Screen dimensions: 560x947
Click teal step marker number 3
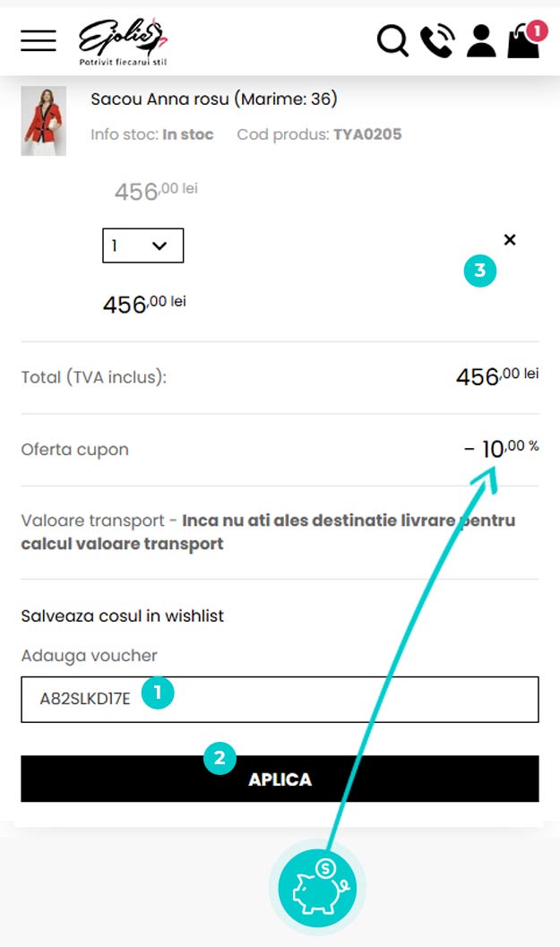pos(480,272)
